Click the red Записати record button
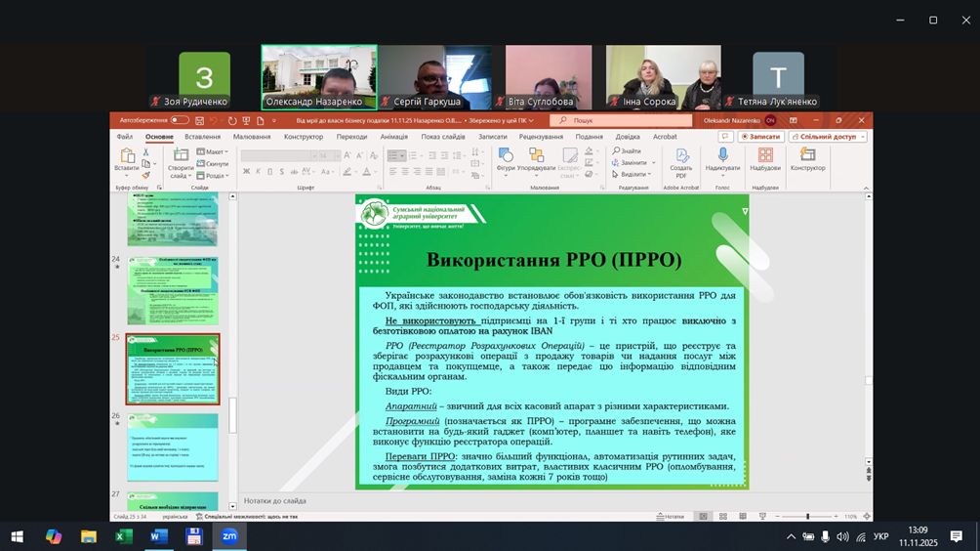 coord(758,137)
